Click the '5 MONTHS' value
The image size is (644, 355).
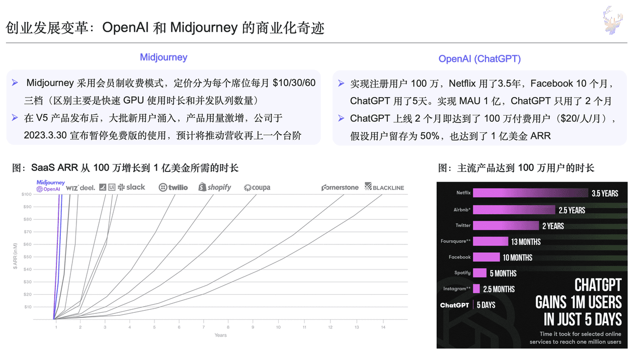(x=503, y=274)
